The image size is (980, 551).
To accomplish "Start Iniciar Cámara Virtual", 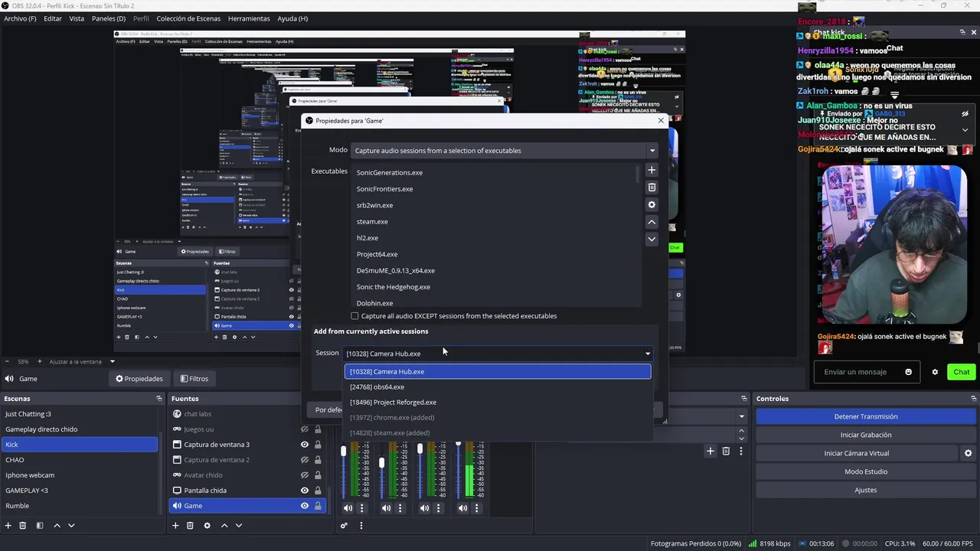I will [857, 453].
